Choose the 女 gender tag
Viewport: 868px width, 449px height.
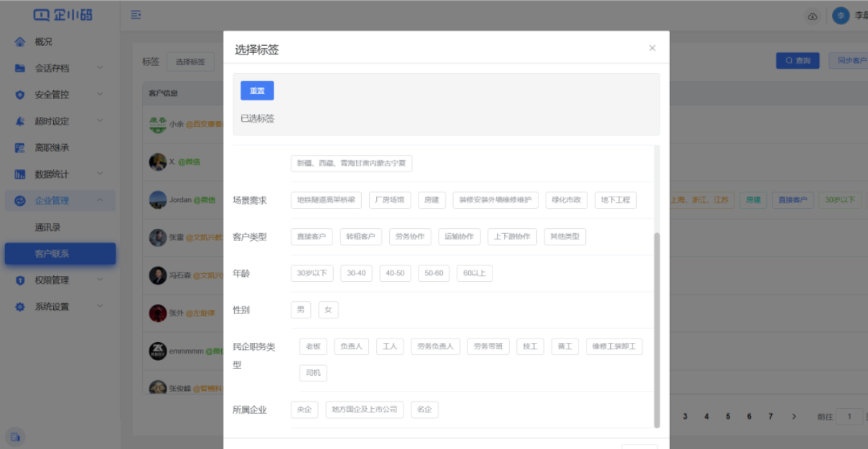(328, 310)
